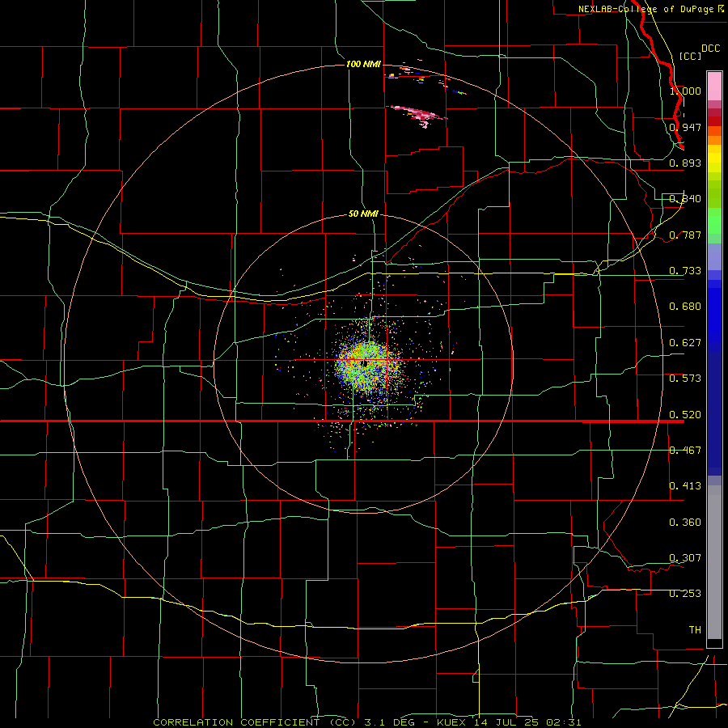Click the 0.307 legend value
This screenshot has height=728, width=728.
(x=685, y=558)
